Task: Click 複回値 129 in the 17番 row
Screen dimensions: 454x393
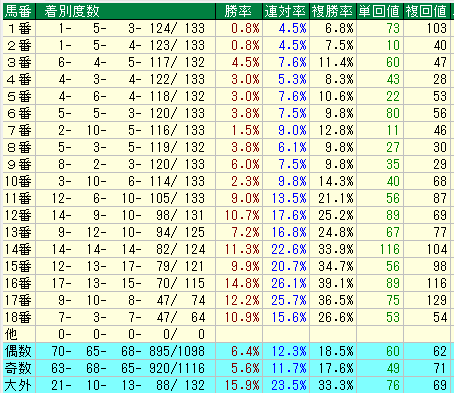Action: coord(437,301)
